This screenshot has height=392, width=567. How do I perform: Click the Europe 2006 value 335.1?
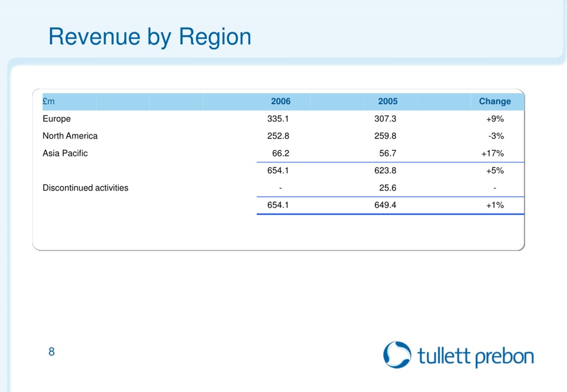278,119
